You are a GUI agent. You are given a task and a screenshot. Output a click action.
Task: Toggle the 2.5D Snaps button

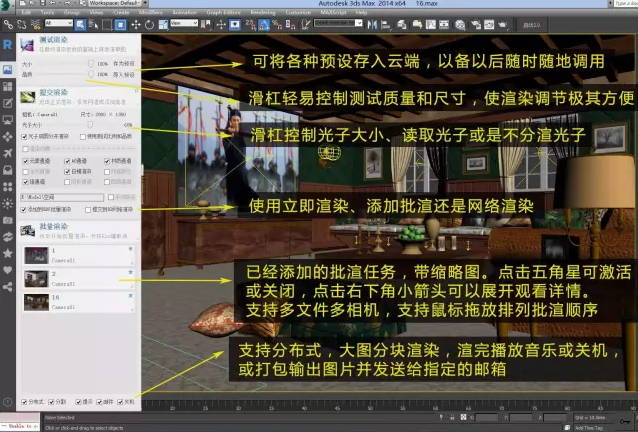(250, 25)
